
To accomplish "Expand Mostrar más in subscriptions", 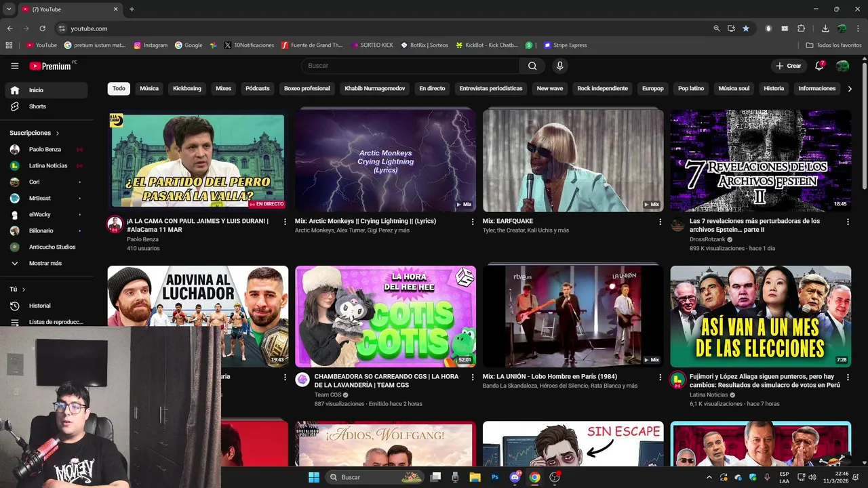I will click(46, 263).
